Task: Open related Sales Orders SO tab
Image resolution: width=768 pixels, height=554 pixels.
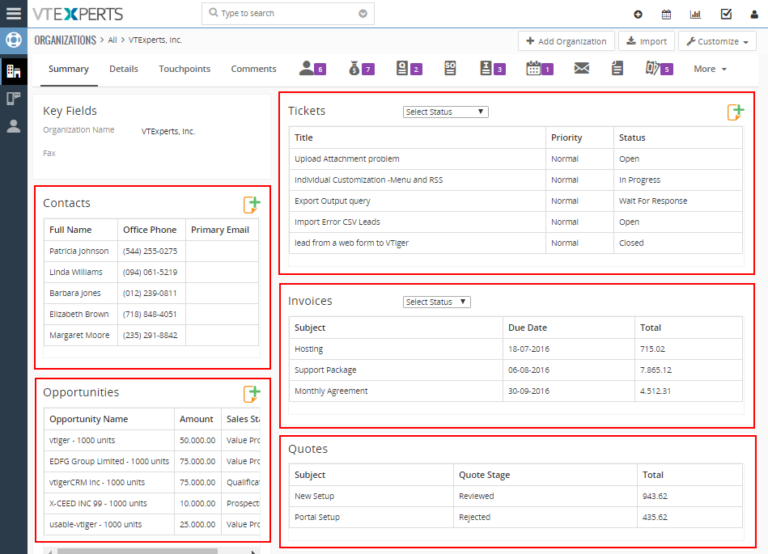Action: [450, 68]
